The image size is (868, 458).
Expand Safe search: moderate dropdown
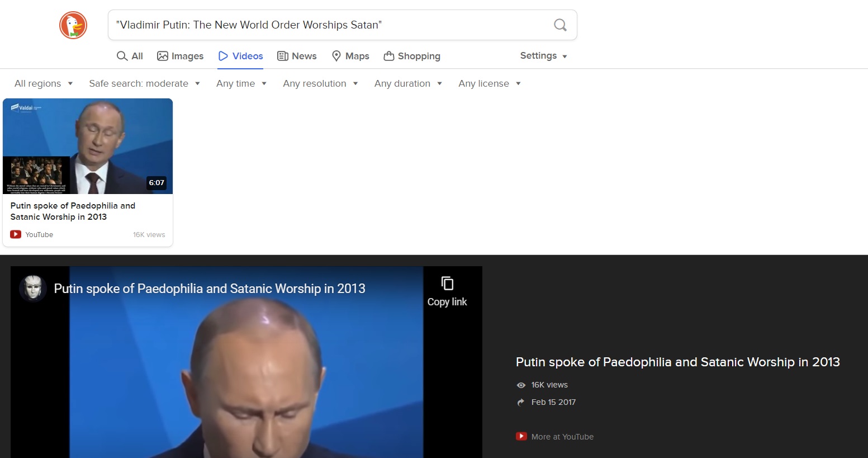pyautogui.click(x=144, y=83)
